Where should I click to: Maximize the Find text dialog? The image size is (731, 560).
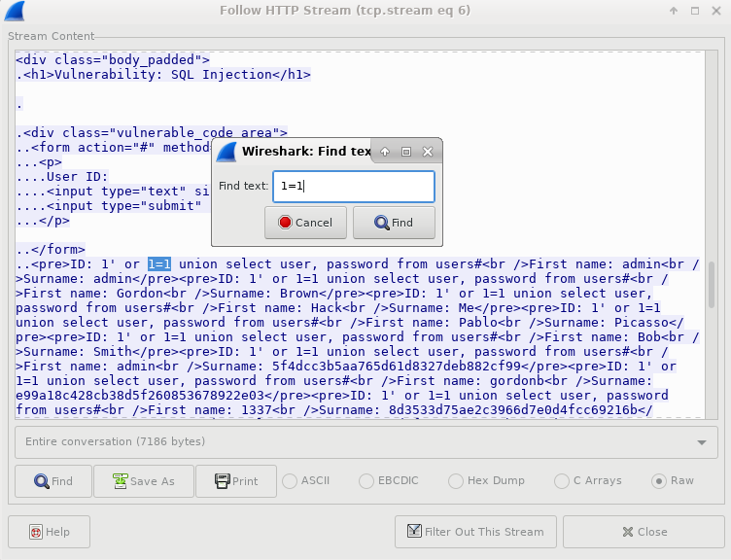tap(406, 152)
